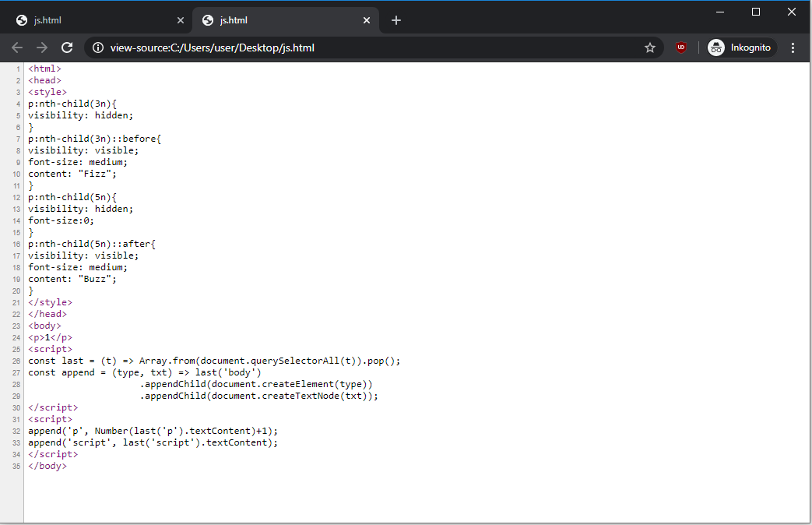Screen dimensions: 812x525
Task: Switch to the first js.html tab
Action: point(98,20)
